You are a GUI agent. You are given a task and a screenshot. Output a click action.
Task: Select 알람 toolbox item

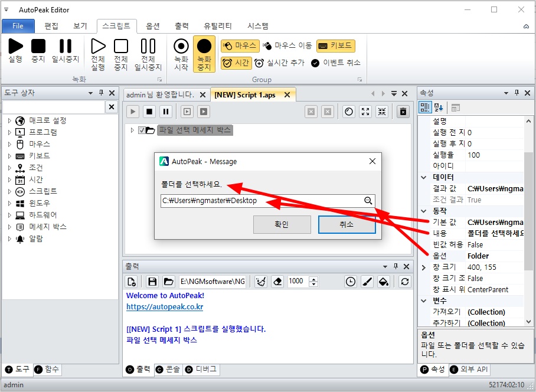pos(36,239)
